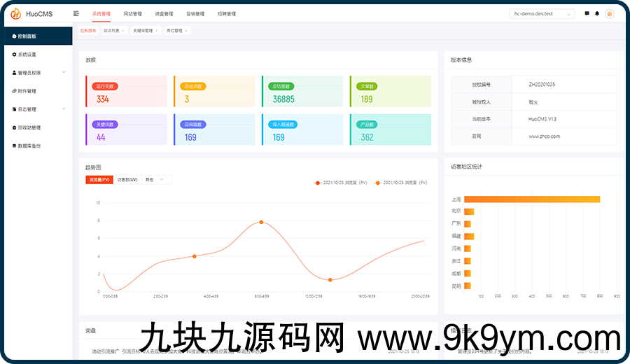This screenshot has height=364, width=630.
Task: Click the www.zhco.com official site link
Action: tap(544, 136)
